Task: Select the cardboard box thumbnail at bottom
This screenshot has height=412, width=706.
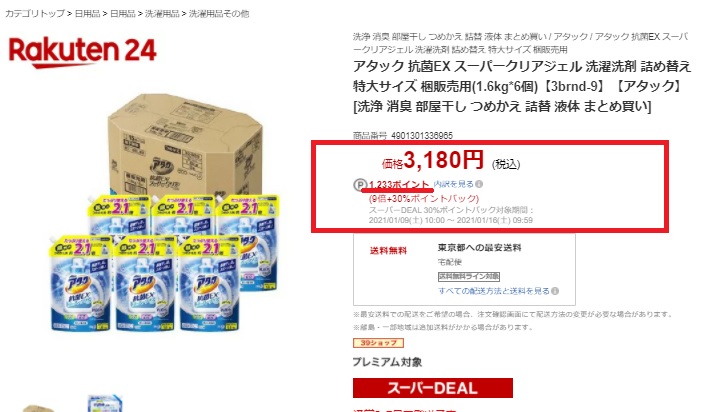Action: coord(38,408)
